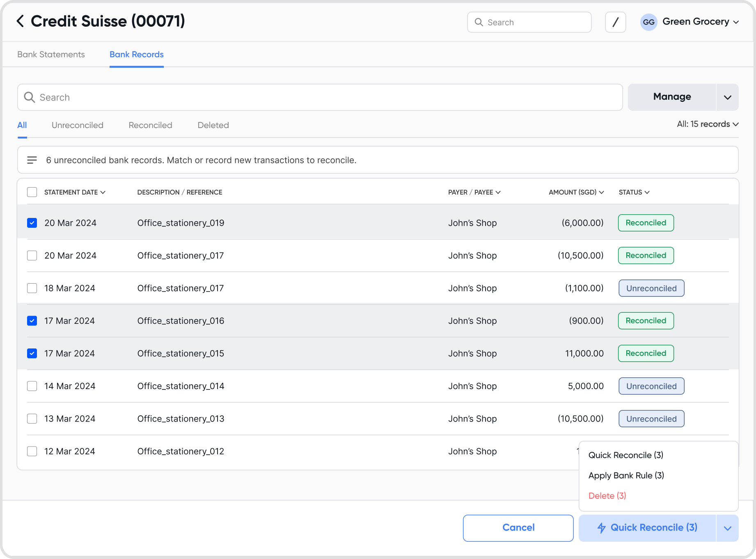
Task: Click the Description / Reference column header
Action: click(x=180, y=192)
